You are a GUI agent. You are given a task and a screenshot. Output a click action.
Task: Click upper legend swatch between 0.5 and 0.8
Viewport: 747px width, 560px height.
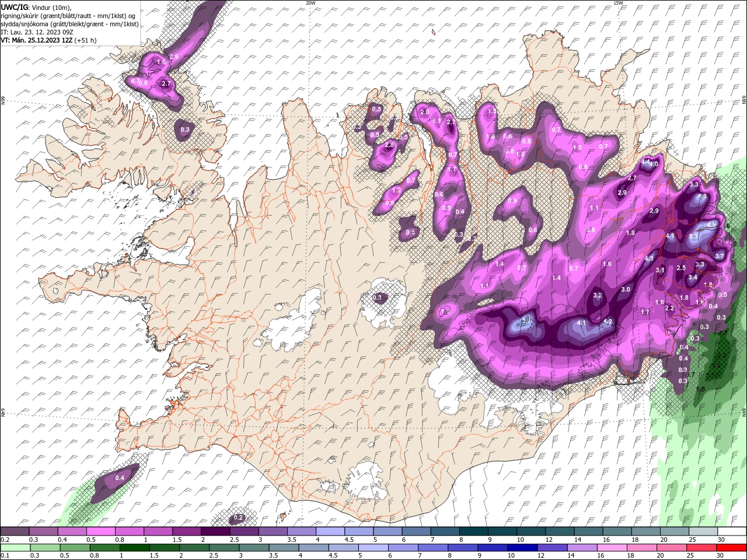tap(100, 531)
